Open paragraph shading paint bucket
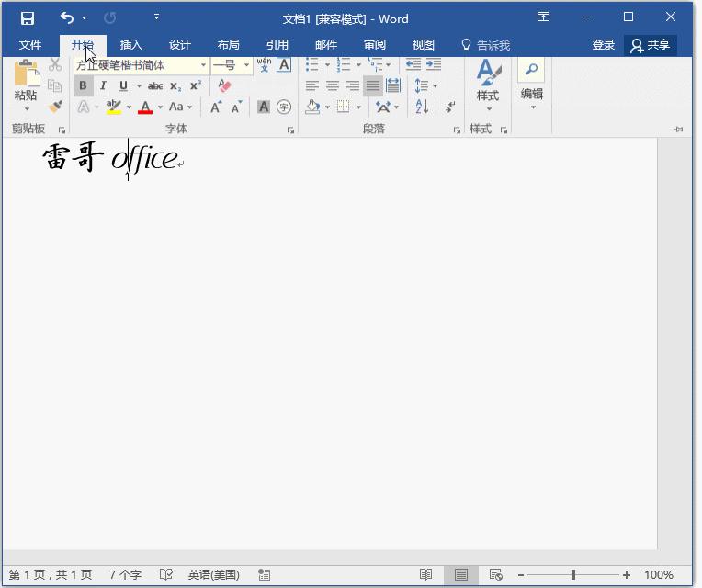The height and width of the screenshot is (588, 702). pyautogui.click(x=313, y=107)
